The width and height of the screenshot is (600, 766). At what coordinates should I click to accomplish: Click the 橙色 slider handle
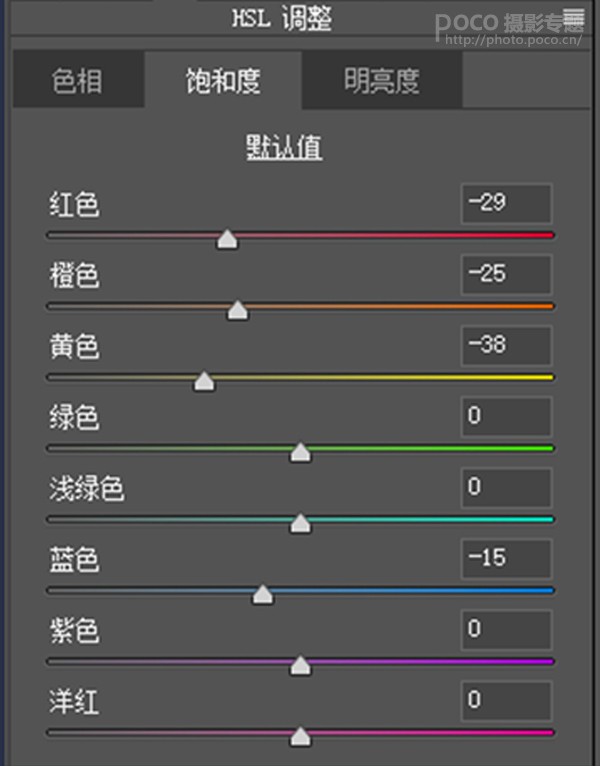pyautogui.click(x=237, y=310)
